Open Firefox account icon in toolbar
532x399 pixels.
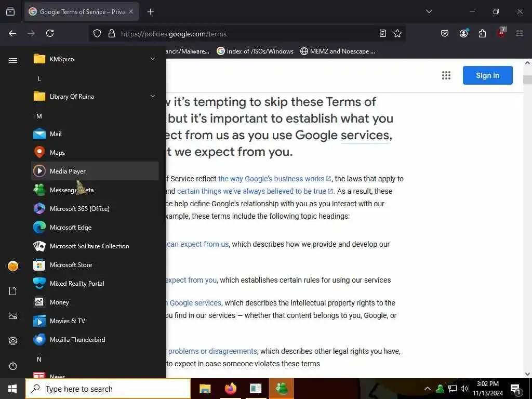463,33
